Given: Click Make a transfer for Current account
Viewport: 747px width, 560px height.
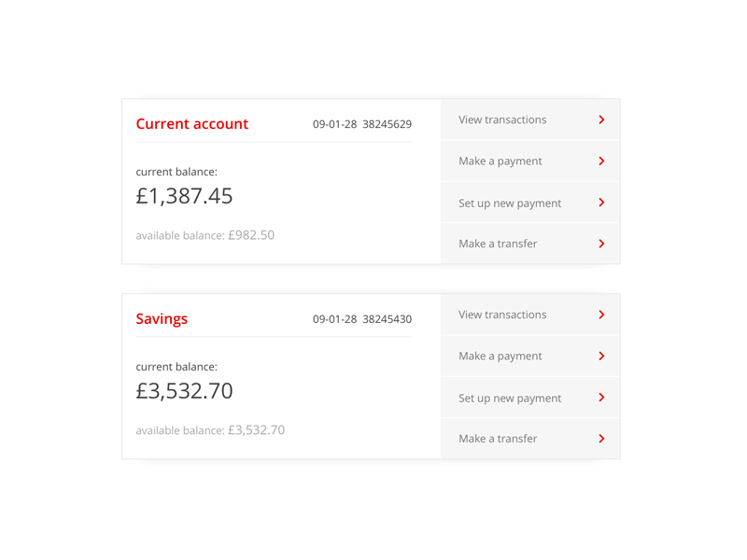Looking at the screenshot, I should point(497,244).
